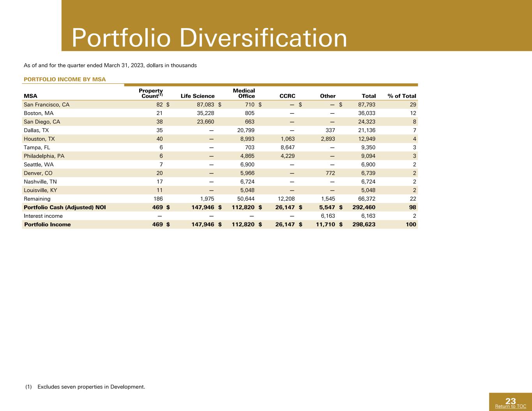
Task: Click the Property Count column header
Action: tap(151, 93)
